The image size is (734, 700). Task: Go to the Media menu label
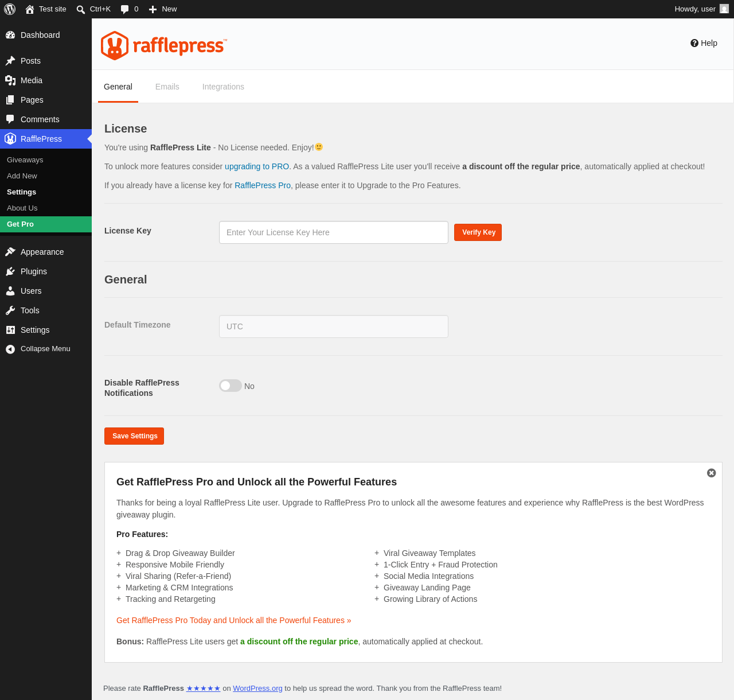32,80
